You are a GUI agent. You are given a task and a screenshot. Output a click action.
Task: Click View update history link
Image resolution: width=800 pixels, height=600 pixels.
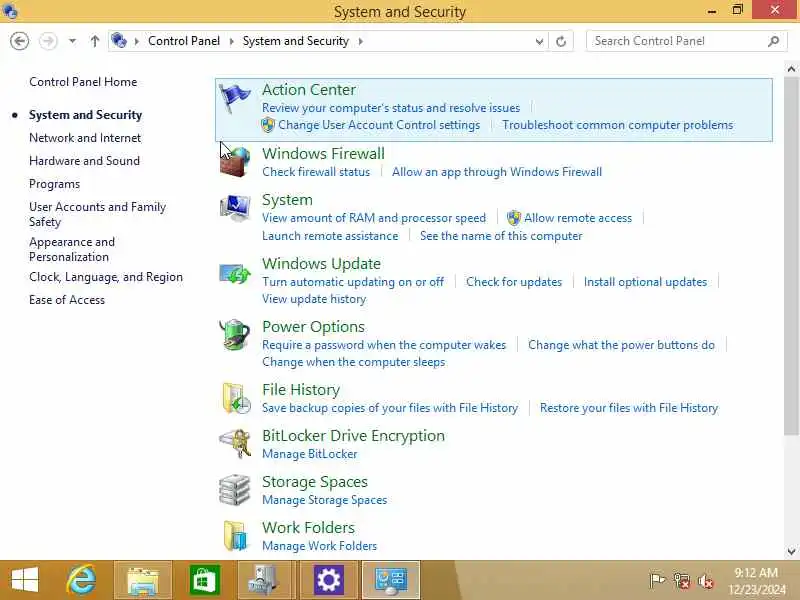pos(314,299)
